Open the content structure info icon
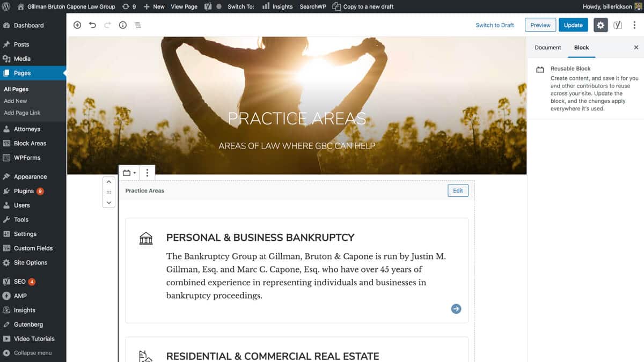644x362 pixels. click(x=123, y=25)
